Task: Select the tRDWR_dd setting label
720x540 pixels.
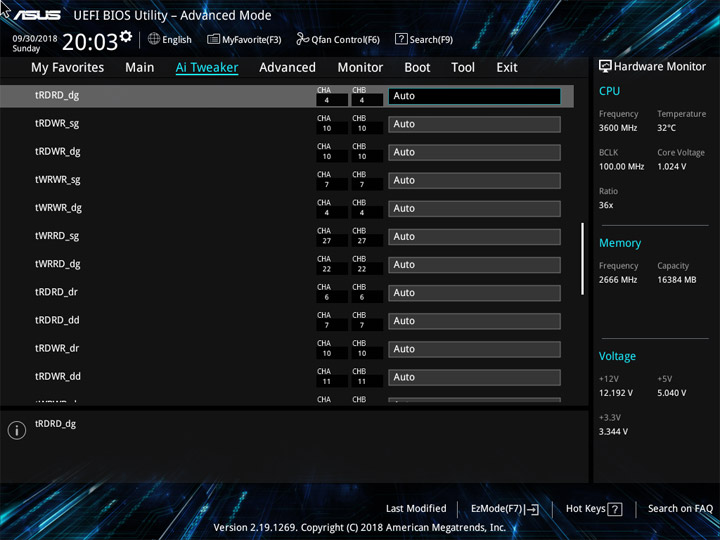Action: [58, 376]
